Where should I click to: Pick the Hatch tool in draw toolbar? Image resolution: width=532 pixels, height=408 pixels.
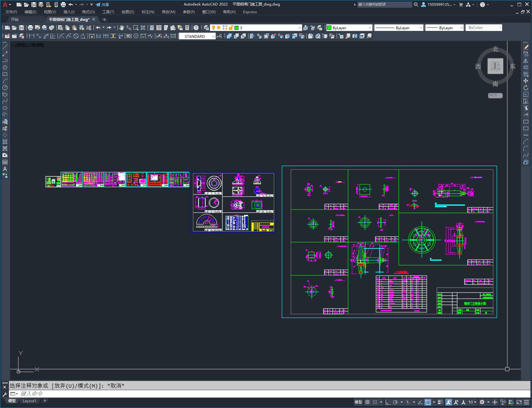click(x=5, y=142)
